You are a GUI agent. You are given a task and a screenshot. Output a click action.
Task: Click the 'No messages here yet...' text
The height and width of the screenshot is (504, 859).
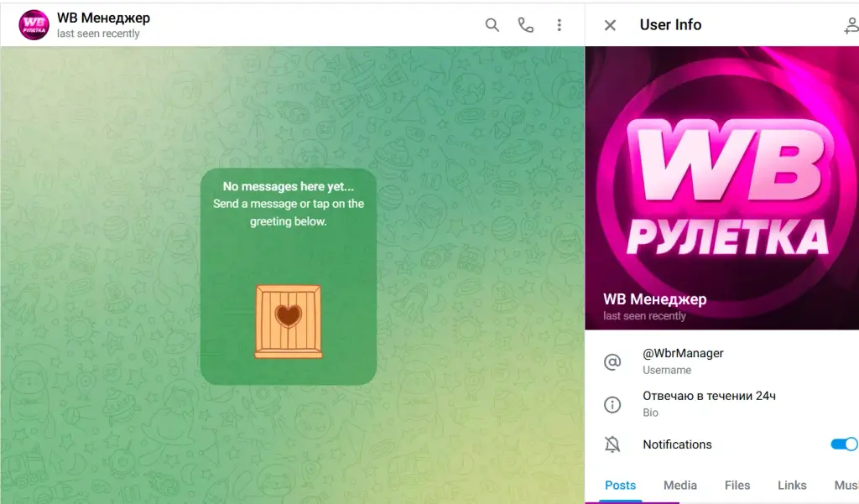click(289, 186)
